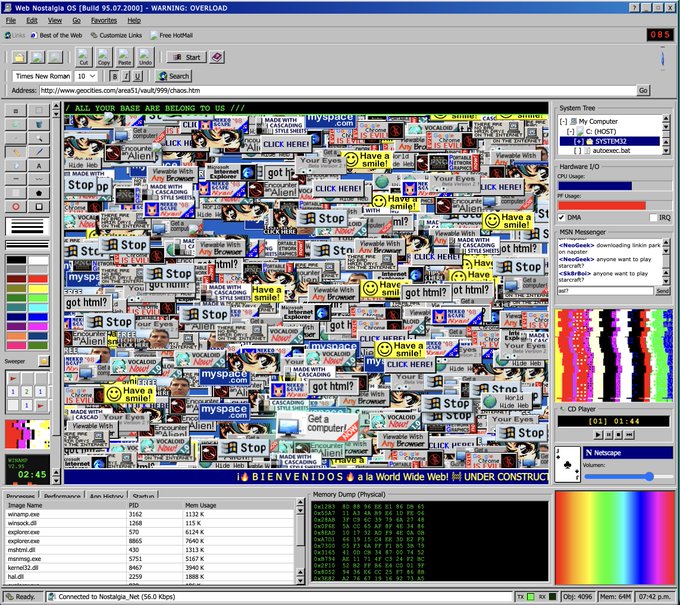The height and width of the screenshot is (605, 680).
Task: Click the Times New Roman font box
Action: click(42, 76)
